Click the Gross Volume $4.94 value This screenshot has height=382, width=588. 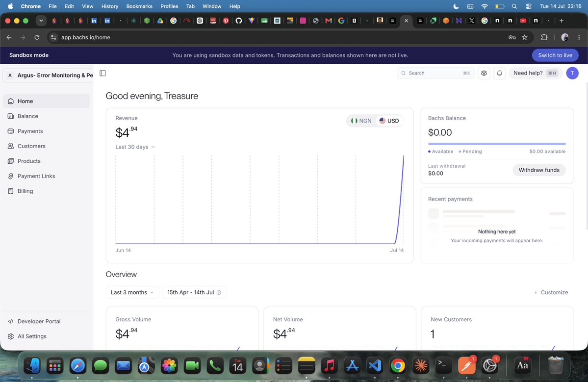(127, 333)
